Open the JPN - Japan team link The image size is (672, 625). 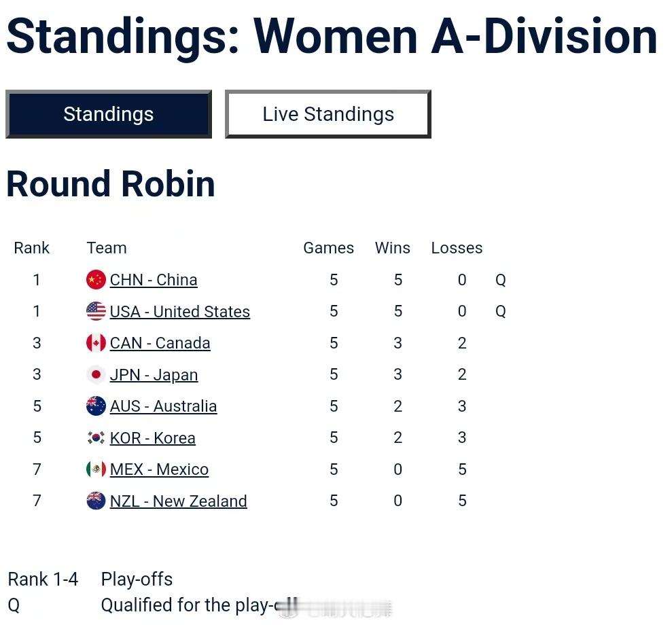coord(154,375)
